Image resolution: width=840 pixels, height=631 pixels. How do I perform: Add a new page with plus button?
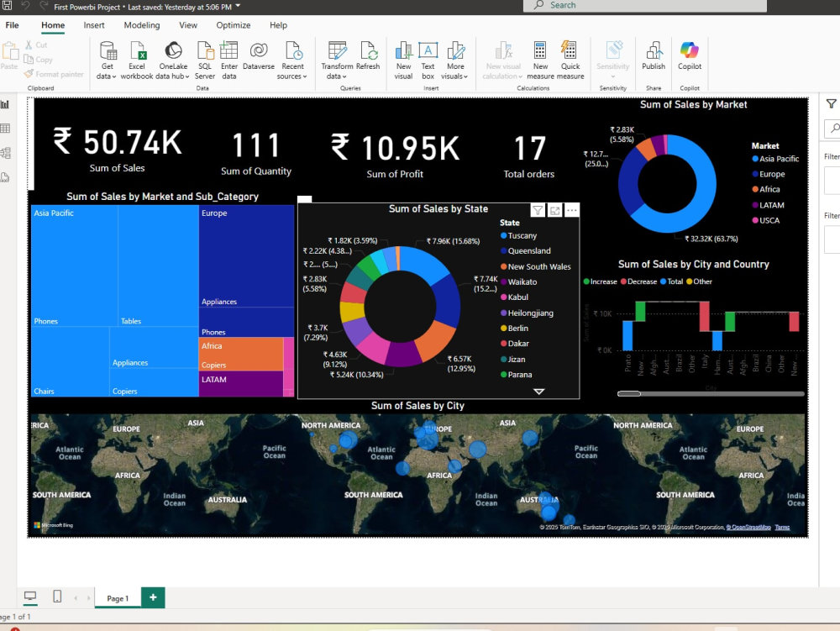pos(153,597)
